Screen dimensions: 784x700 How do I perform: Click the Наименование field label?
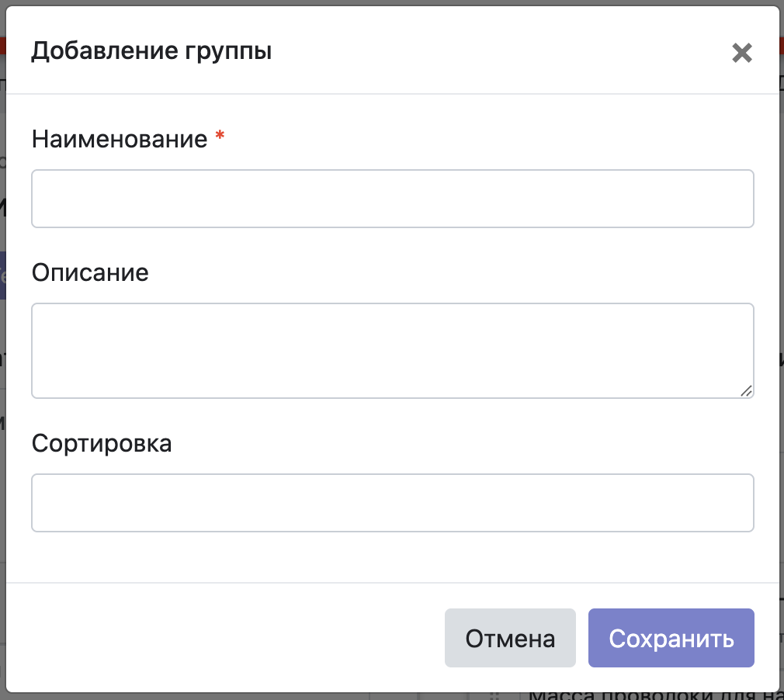120,139
